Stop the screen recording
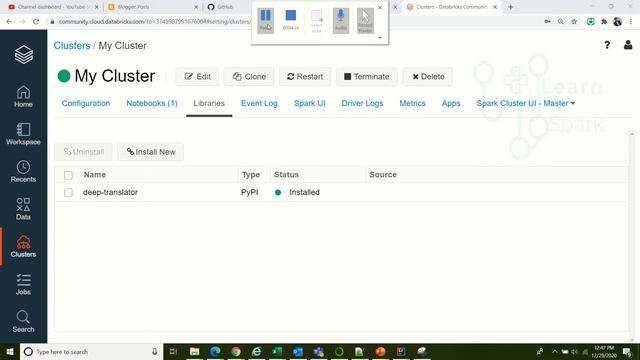Viewport: 640px width, 360px height. 291,20
